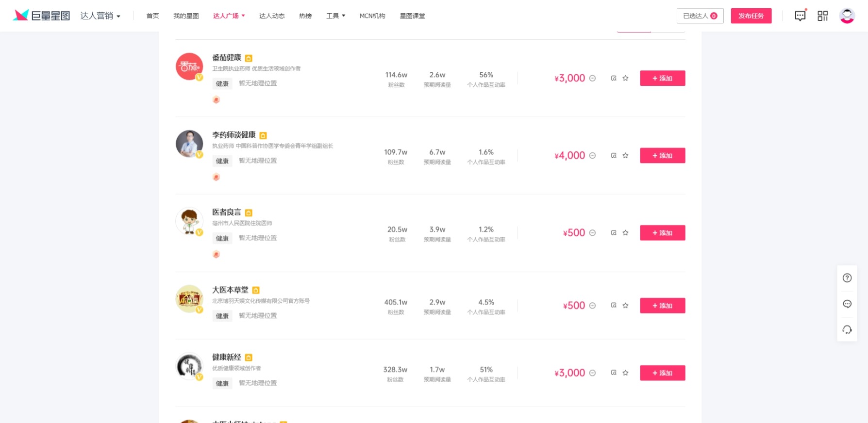868x423 pixels.
Task: Favorite 医者良言 using the star icon
Action: (x=625, y=232)
